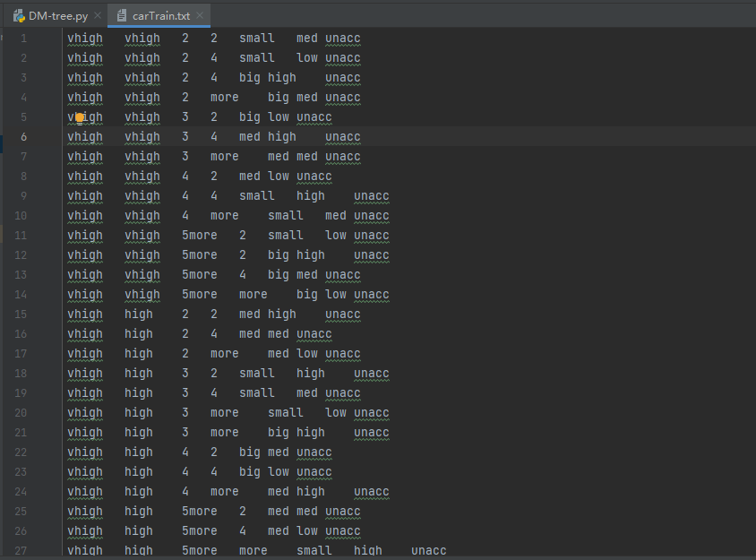756x560 pixels.
Task: Click 'small' on line 18
Action: pyautogui.click(x=257, y=374)
